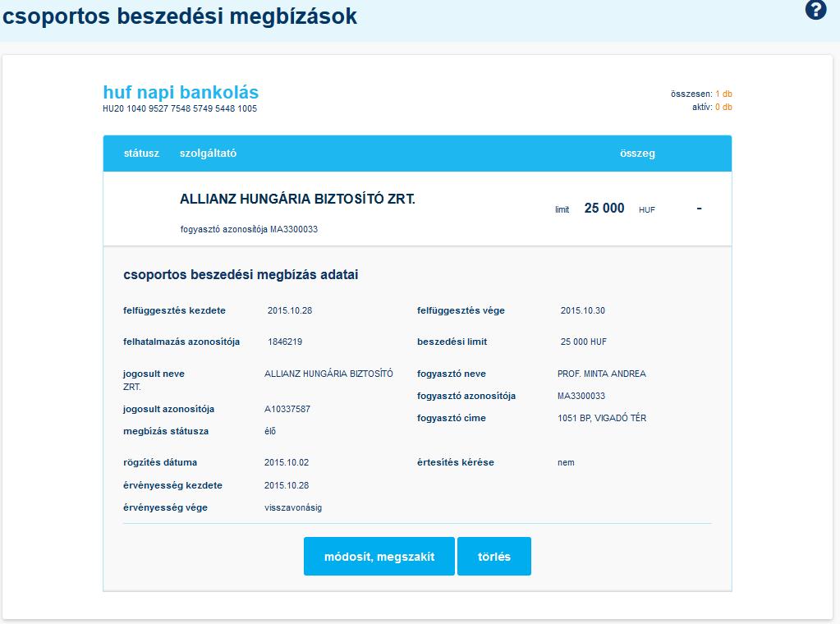Click fogyasztó neve value PROF. MINTA ANDREA
Screen dimensions: 840x624
pyautogui.click(x=602, y=374)
